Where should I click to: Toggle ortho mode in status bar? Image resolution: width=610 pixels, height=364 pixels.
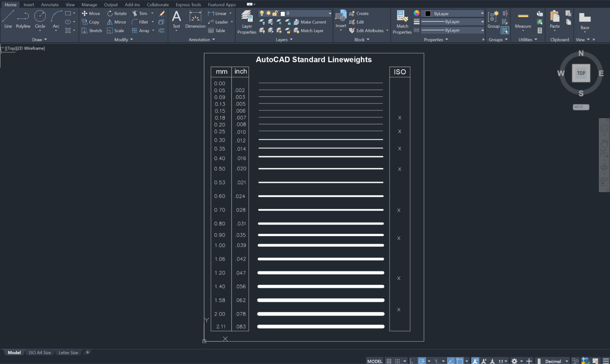[412, 361]
